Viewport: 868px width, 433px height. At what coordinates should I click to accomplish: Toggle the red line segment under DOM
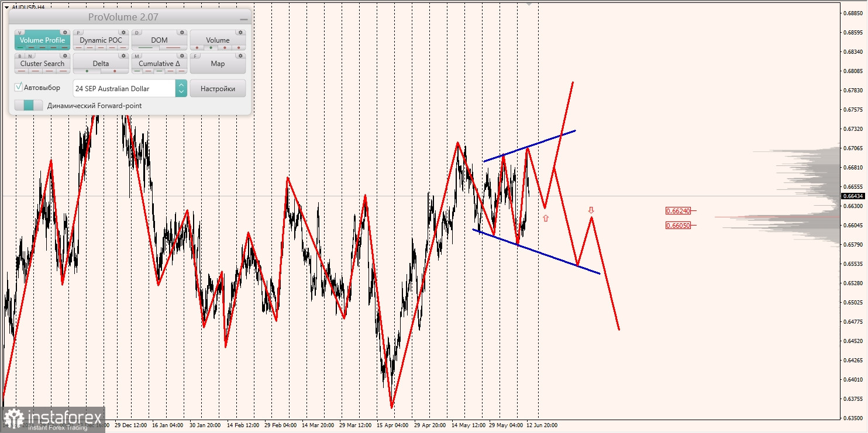[173, 47]
